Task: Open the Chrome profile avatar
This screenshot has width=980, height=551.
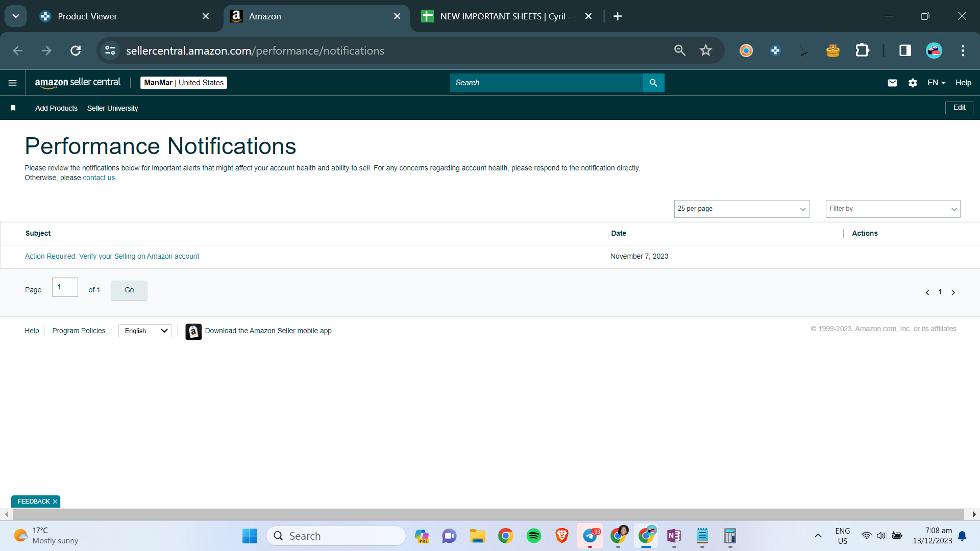Action: pyautogui.click(x=934, y=51)
